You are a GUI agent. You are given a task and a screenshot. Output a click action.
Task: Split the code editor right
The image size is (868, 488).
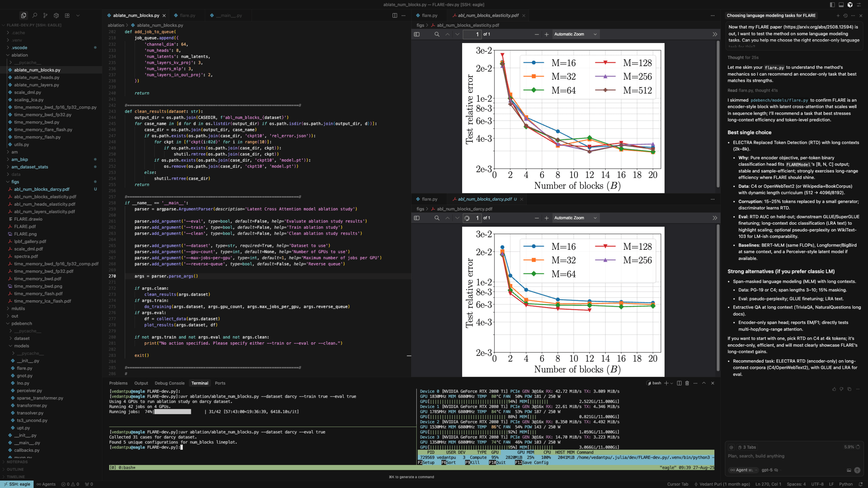[395, 16]
